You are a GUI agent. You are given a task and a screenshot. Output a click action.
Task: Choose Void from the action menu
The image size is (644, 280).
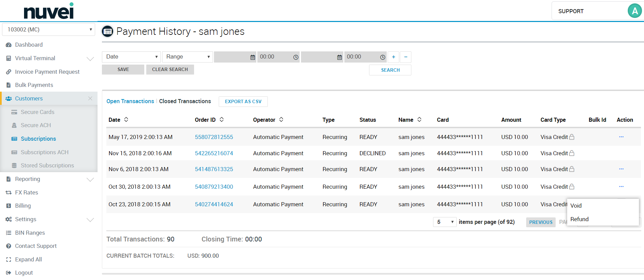(576, 206)
